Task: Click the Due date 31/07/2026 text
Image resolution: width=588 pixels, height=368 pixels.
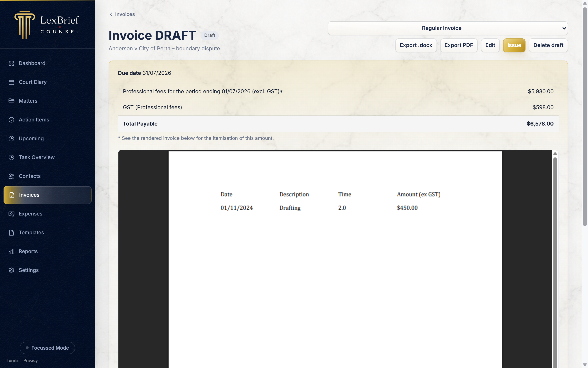Action: point(144,73)
